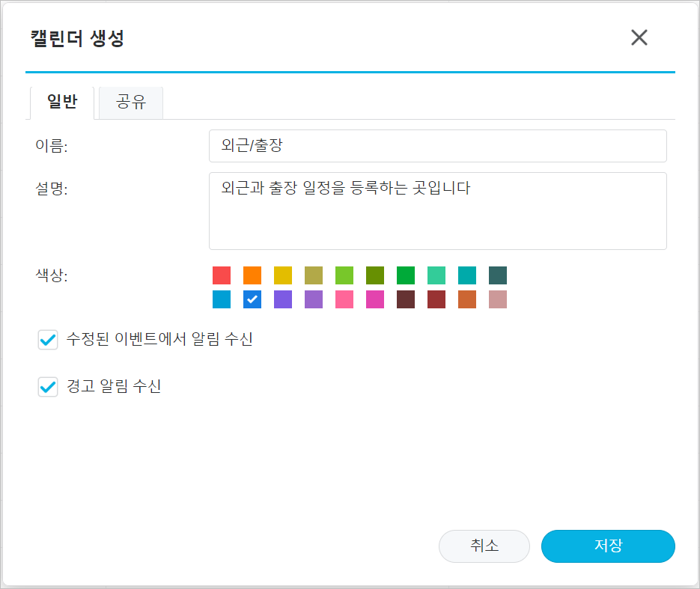Uncheck 수정된 이벤트에서 알림 수신 option
The image size is (700, 589).
pyautogui.click(x=48, y=339)
